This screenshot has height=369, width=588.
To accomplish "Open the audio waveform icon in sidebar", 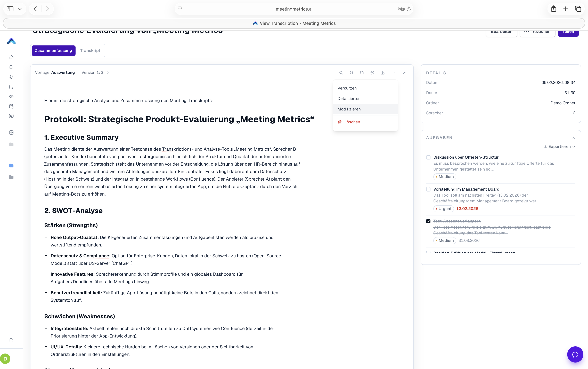I will click(11, 133).
